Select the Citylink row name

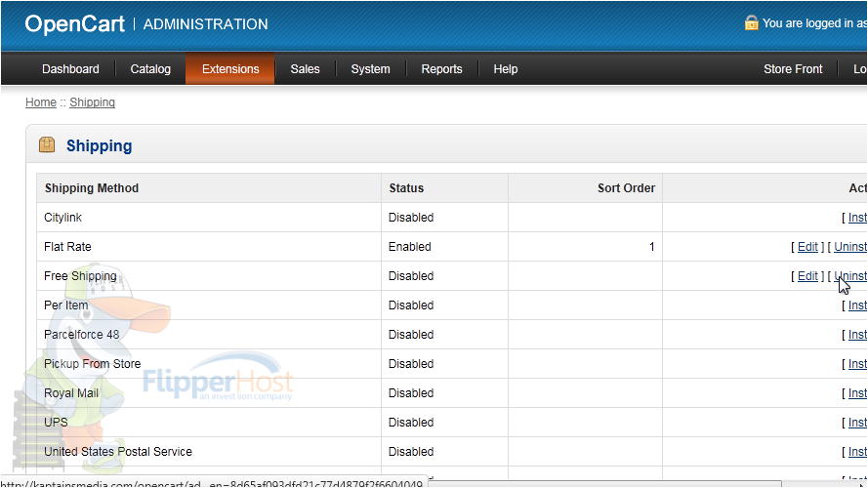click(62, 218)
